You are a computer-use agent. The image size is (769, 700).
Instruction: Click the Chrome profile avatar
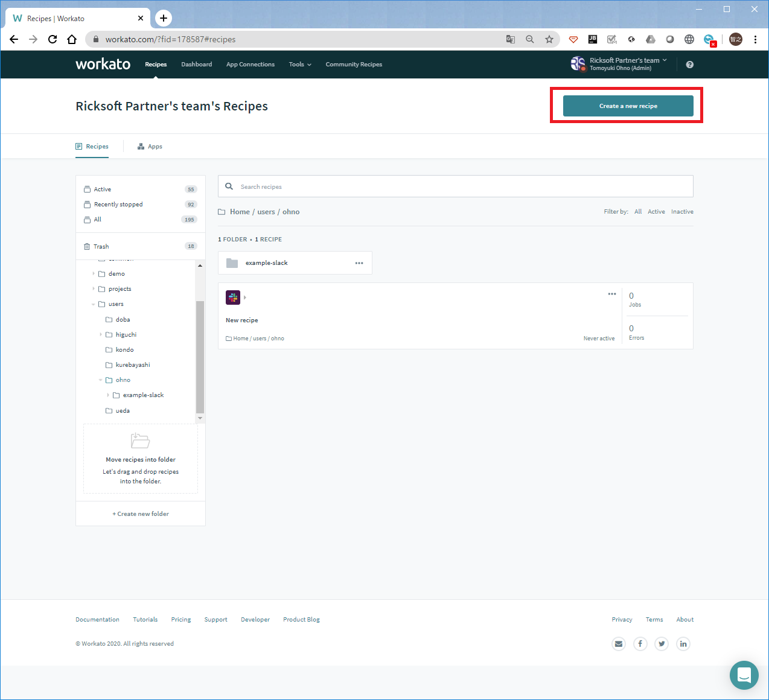pyautogui.click(x=736, y=39)
